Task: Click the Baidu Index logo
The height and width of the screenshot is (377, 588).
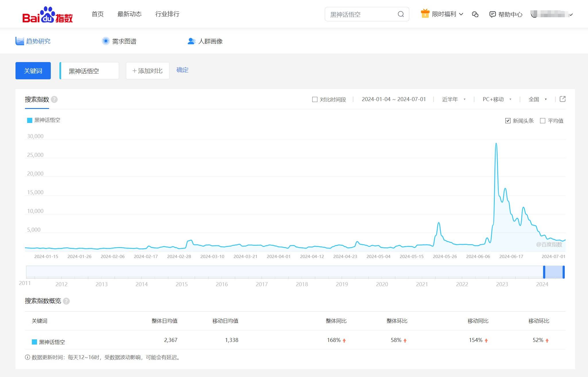Action: (x=48, y=14)
